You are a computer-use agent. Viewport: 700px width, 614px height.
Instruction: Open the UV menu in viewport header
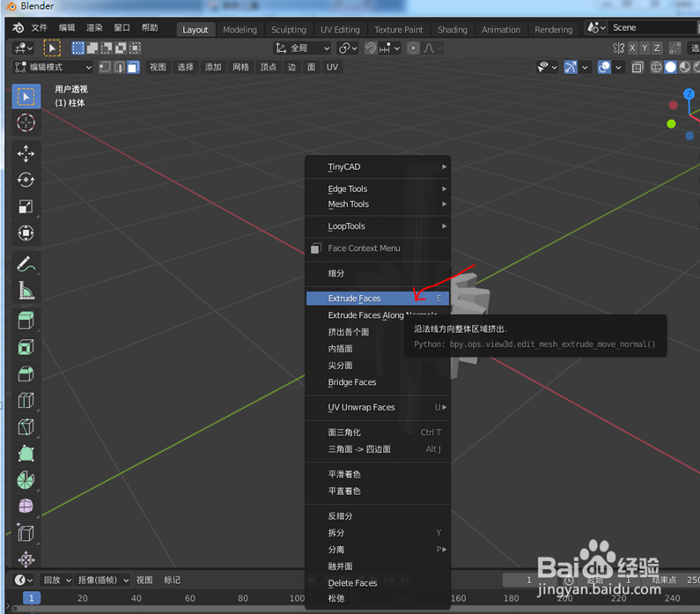[x=332, y=67]
